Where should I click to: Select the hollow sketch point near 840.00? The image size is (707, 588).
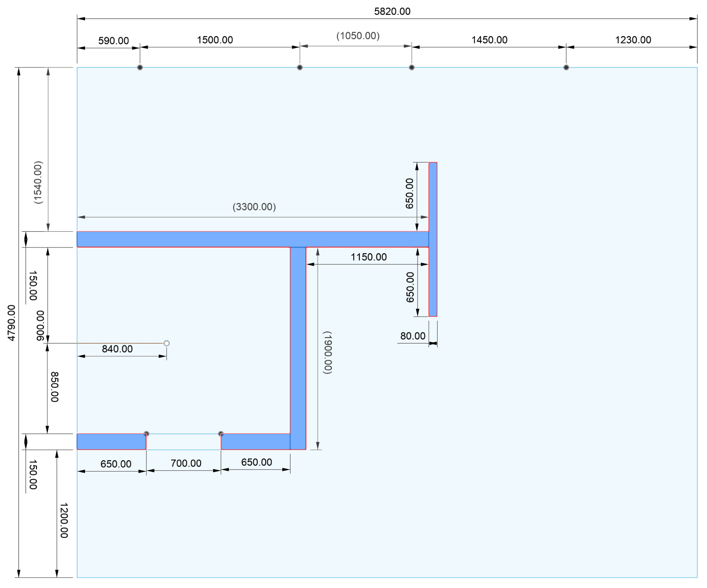(x=166, y=343)
